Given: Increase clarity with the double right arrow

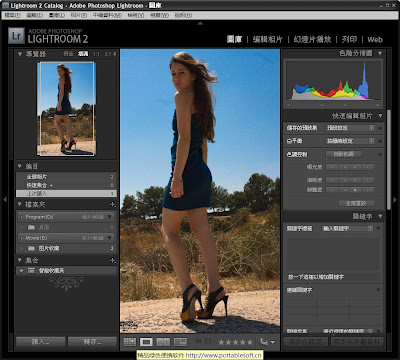Looking at the screenshot, I should [368, 180].
